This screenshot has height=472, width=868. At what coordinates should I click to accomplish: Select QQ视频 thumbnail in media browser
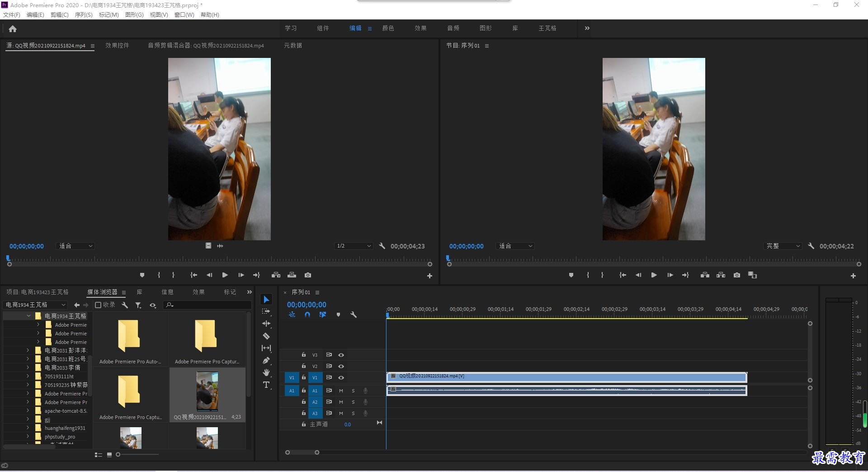click(x=207, y=391)
